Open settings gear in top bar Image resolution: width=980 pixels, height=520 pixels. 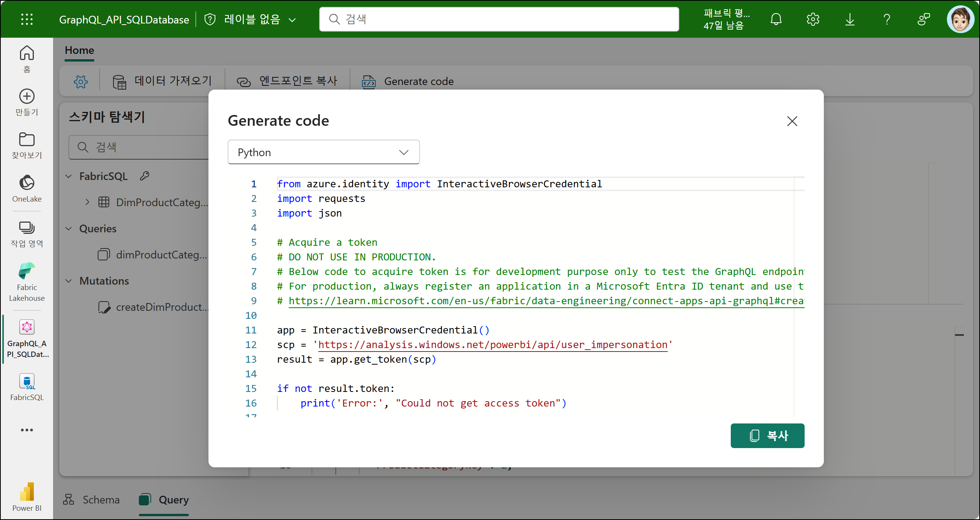[813, 19]
